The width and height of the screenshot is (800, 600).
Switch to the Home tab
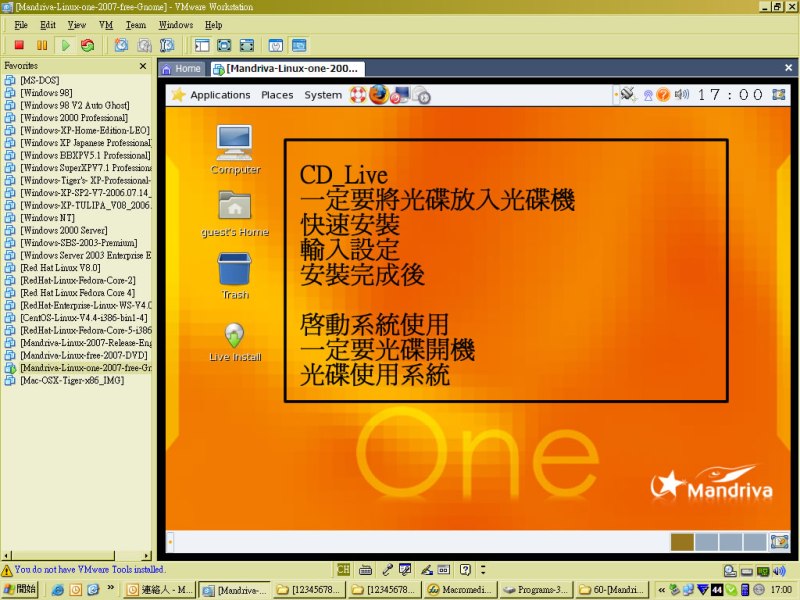[182, 68]
